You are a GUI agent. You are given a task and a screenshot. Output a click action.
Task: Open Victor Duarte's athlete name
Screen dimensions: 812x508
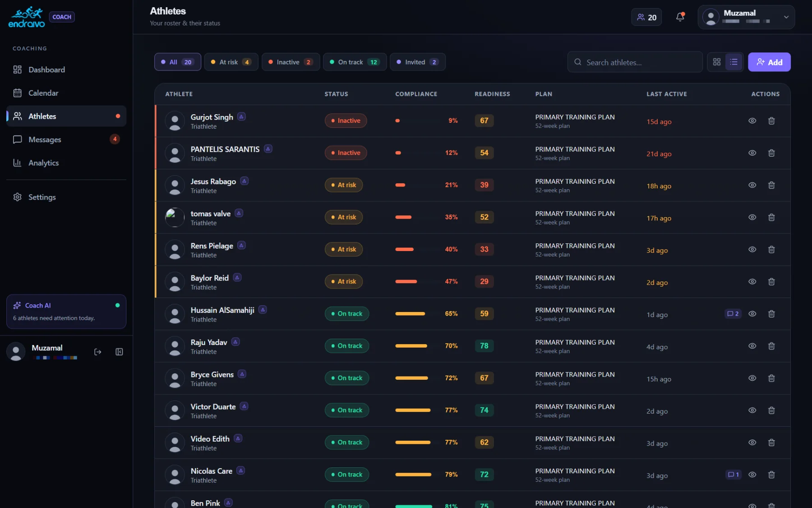tap(213, 406)
